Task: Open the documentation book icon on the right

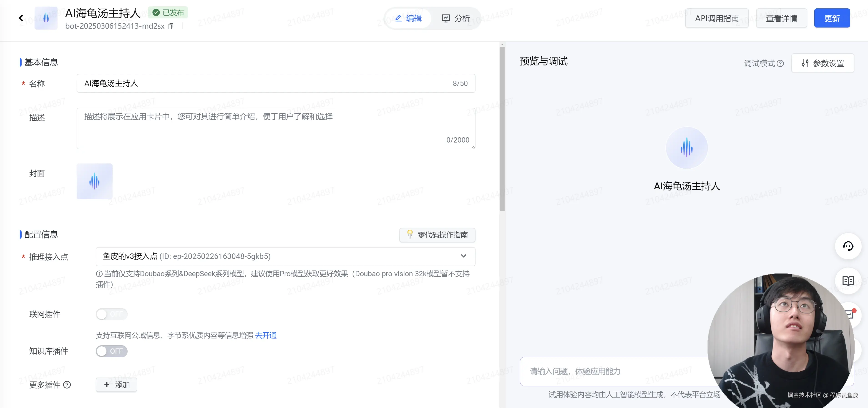Action: (x=848, y=281)
